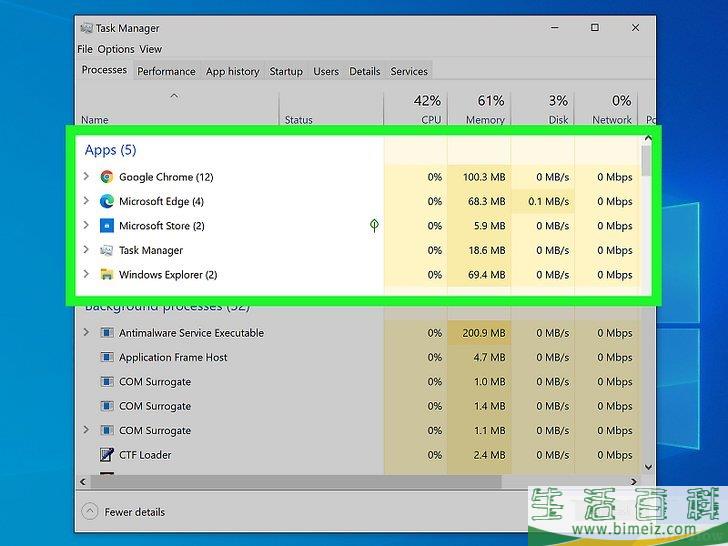Click the vertical scrollbar thumb

coord(646,161)
